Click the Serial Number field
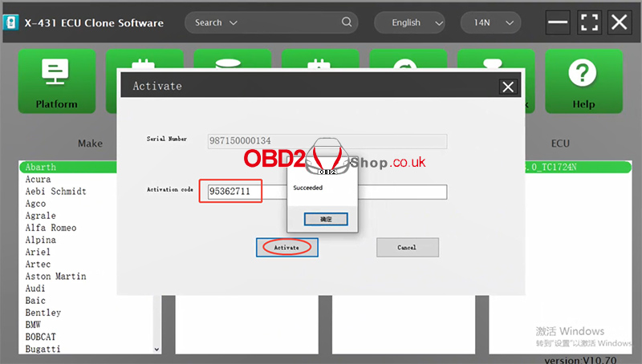 coord(327,141)
